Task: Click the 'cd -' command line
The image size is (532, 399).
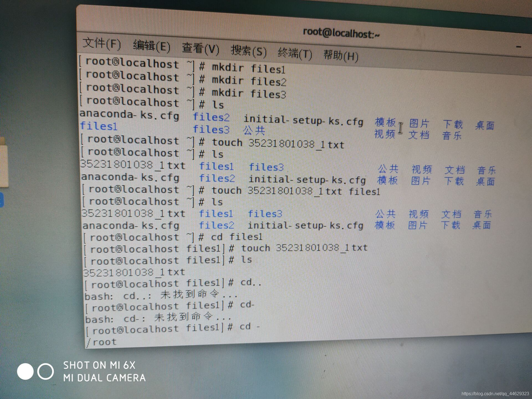Action: (x=173, y=329)
